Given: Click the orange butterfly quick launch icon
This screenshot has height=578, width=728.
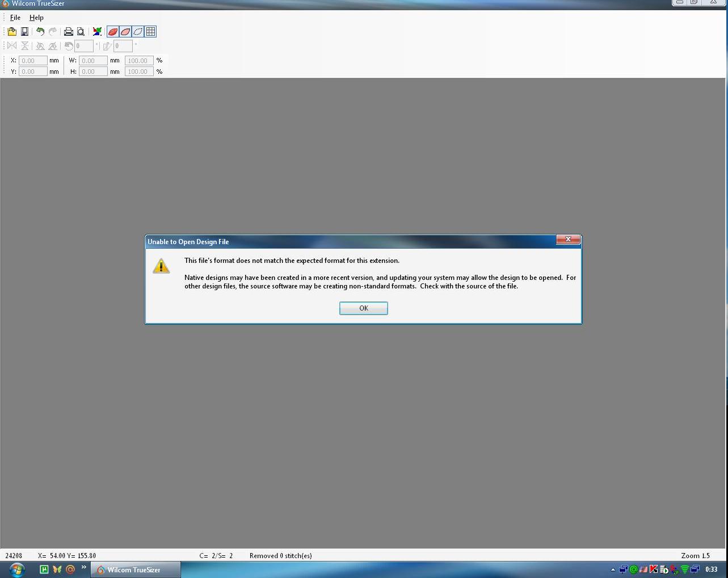Looking at the screenshot, I should click(x=57, y=569).
